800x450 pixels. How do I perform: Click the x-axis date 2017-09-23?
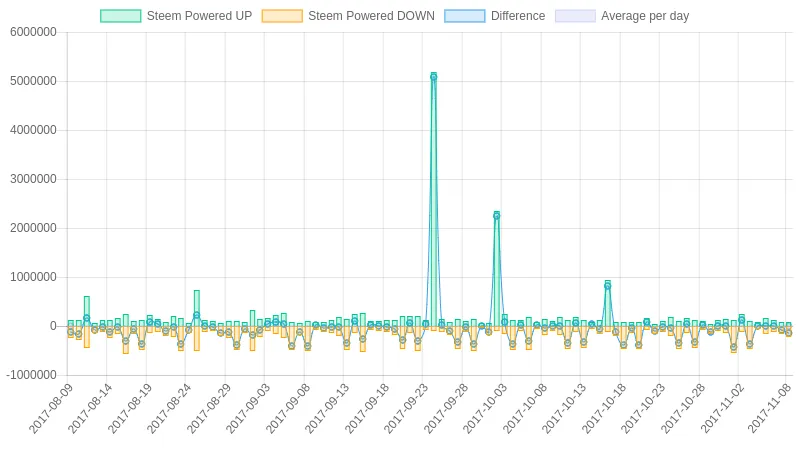pyautogui.click(x=406, y=409)
